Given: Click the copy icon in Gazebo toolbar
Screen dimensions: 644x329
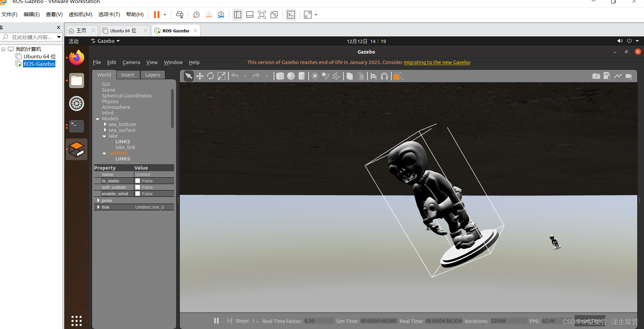Looking at the screenshot, I should 350,76.
